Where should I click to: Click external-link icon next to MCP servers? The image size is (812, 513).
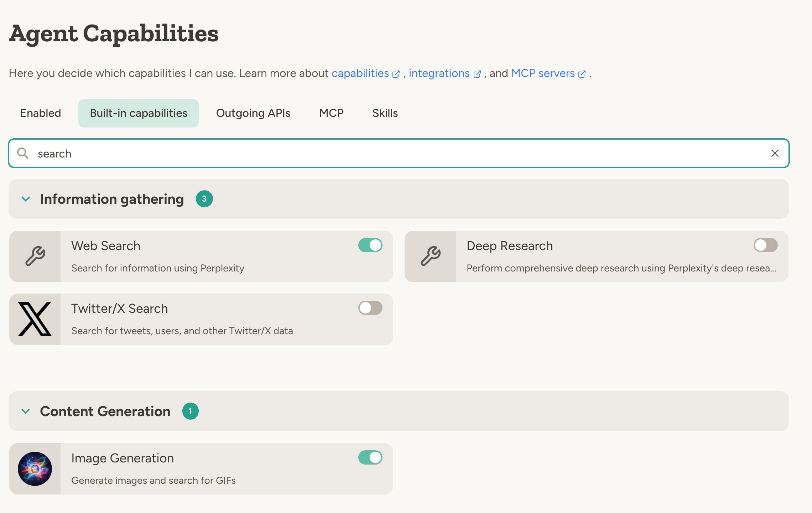click(582, 74)
